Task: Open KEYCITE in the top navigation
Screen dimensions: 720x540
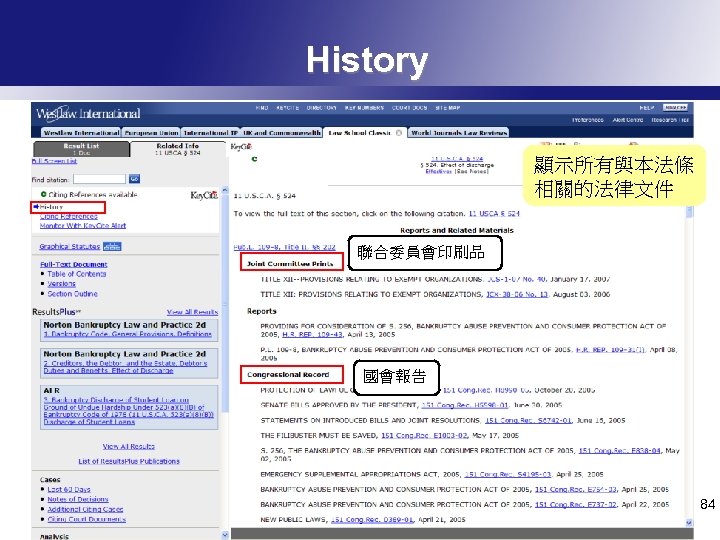Action: (287, 108)
